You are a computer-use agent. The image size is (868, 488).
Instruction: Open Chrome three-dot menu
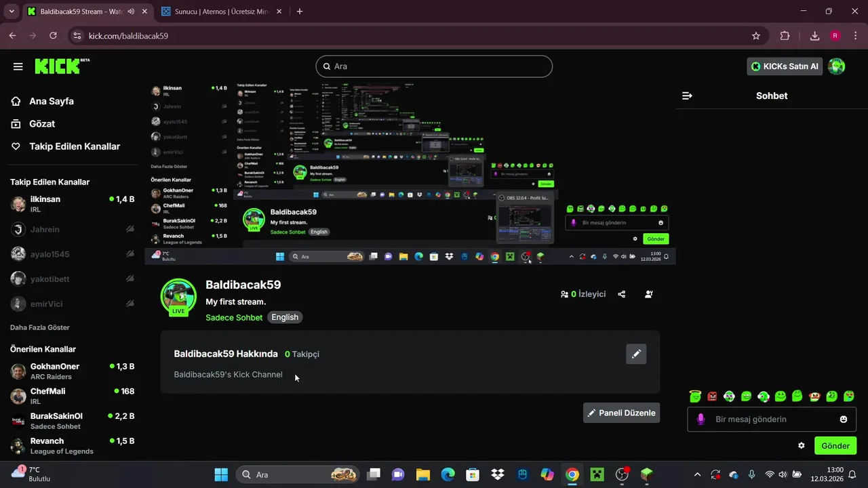pyautogui.click(x=855, y=35)
